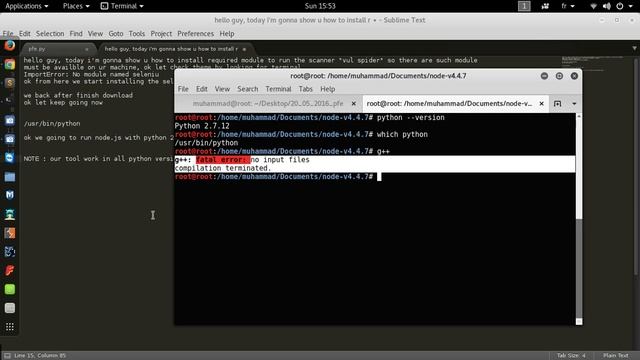Open the green dock application icon
The height and width of the screenshot is (360, 640).
click(10, 289)
